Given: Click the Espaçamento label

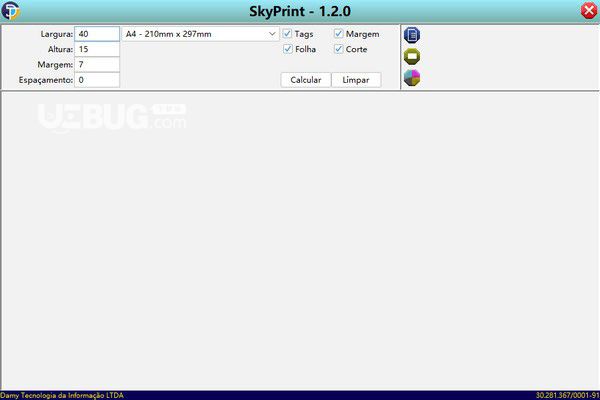Looking at the screenshot, I should 46,80.
